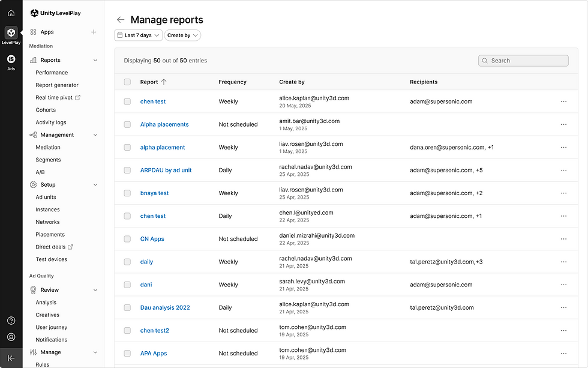Open the Alpha placements report link
The height and width of the screenshot is (368, 588).
(x=164, y=124)
